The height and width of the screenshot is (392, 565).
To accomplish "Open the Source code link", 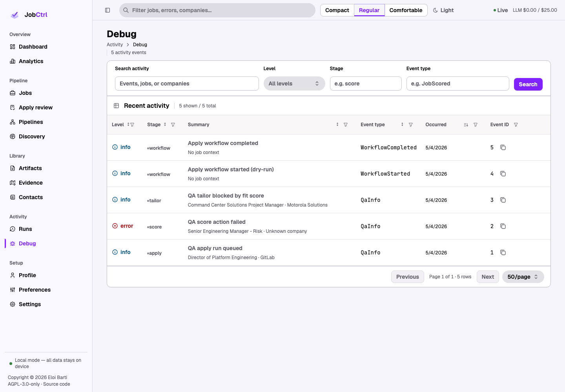I will tap(56, 384).
